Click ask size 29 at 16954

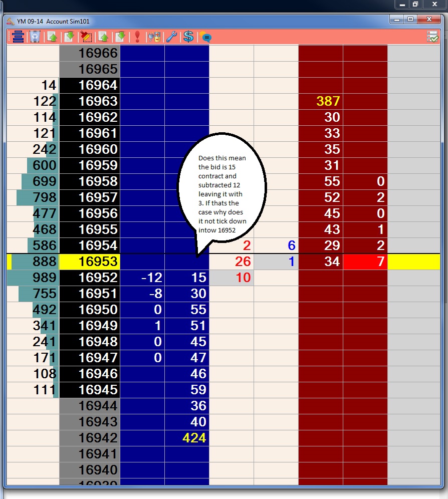click(x=321, y=245)
